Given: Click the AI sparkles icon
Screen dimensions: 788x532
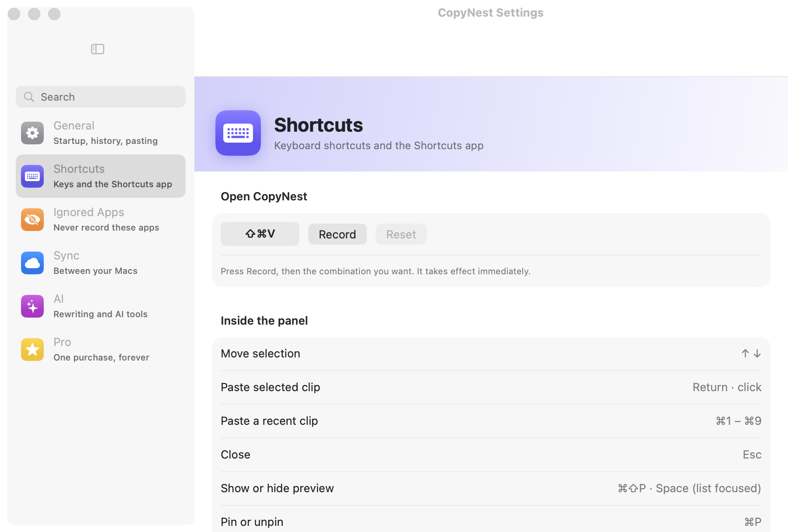Looking at the screenshot, I should (x=32, y=306).
